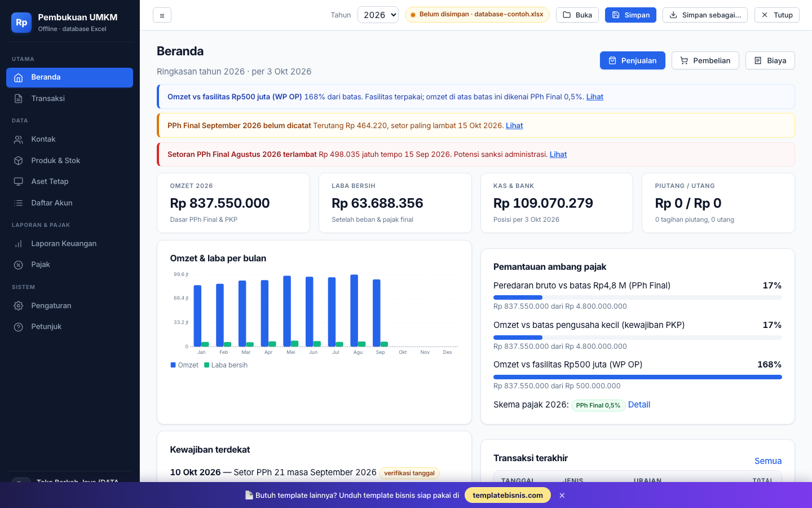Image resolution: width=812 pixels, height=508 pixels.
Task: Open Produk & Stok page
Action: click(69, 161)
